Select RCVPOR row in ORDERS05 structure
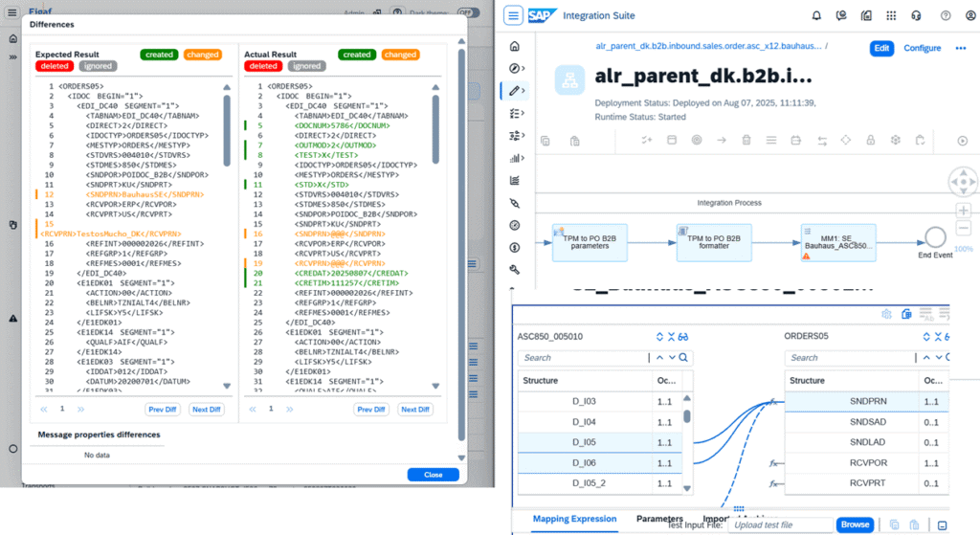 [867, 463]
